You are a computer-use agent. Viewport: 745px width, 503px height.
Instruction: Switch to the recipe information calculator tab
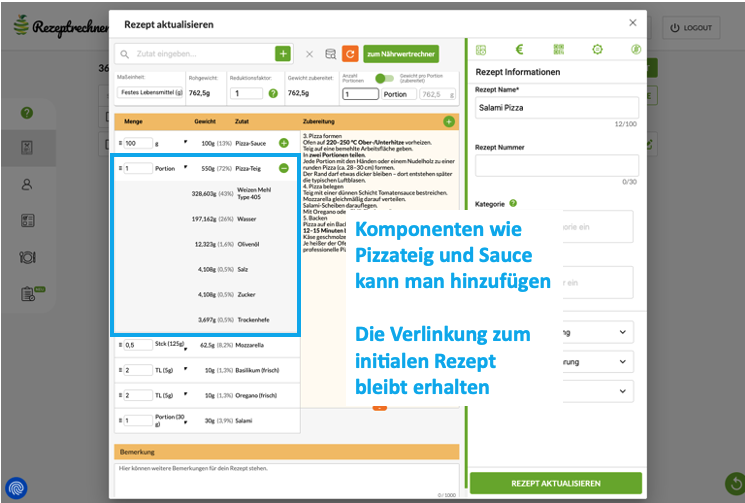481,49
